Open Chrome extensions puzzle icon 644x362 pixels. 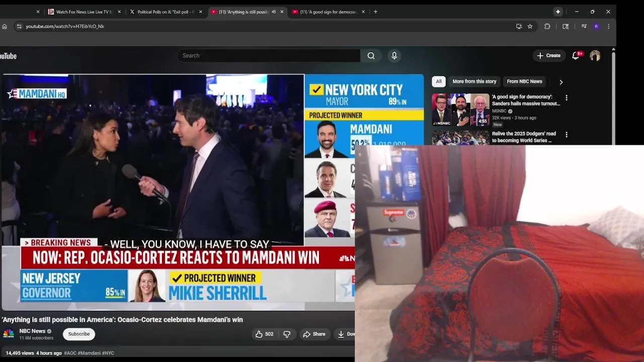coord(547,27)
